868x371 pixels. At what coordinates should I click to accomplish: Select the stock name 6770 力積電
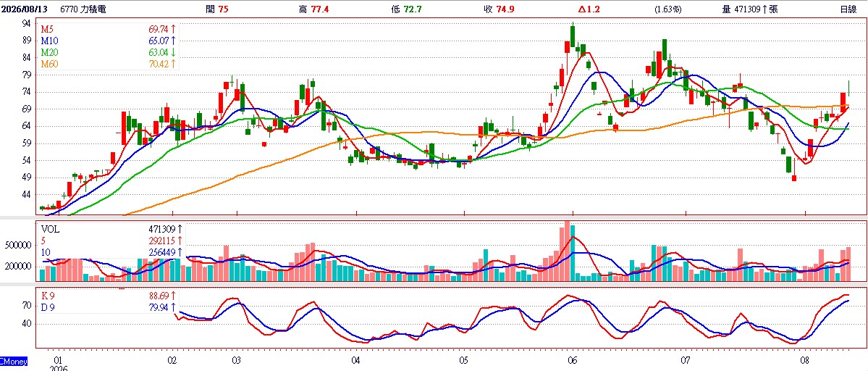(83, 9)
